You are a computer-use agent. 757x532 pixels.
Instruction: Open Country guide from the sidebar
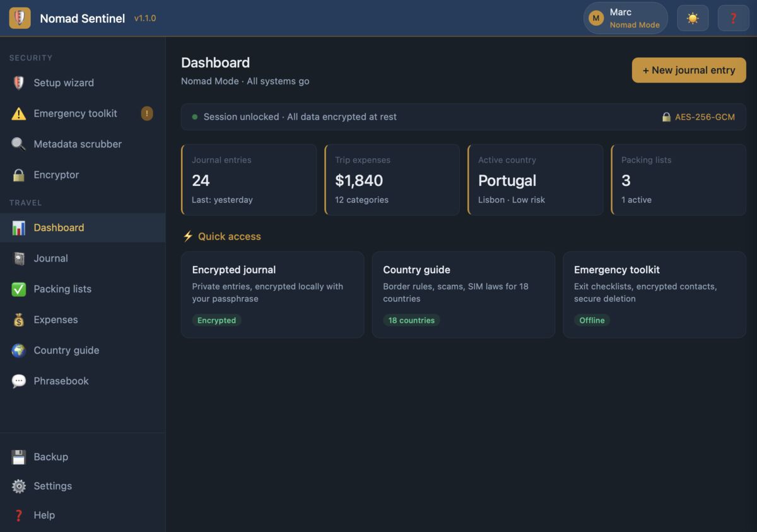pos(83,350)
